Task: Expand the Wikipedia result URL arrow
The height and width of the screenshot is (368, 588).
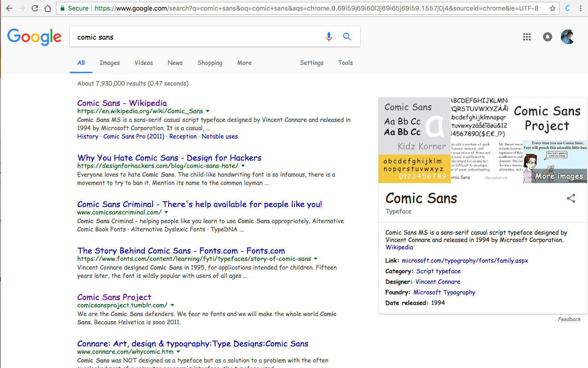Action: [x=208, y=111]
